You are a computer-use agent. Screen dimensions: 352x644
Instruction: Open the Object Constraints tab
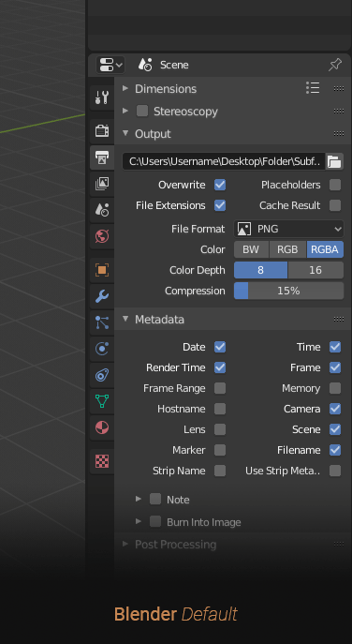point(102,375)
